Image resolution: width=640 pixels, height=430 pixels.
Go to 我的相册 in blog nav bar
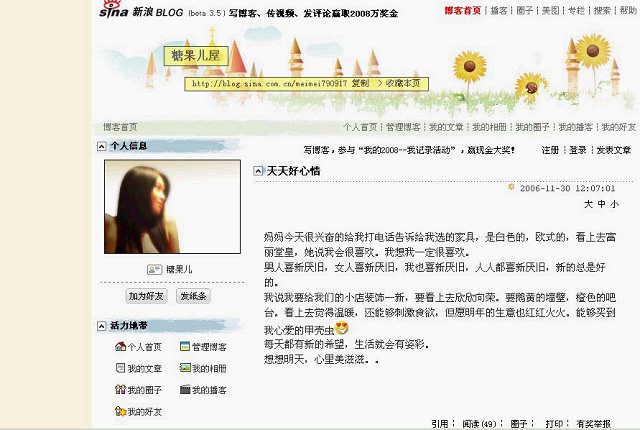(489, 127)
